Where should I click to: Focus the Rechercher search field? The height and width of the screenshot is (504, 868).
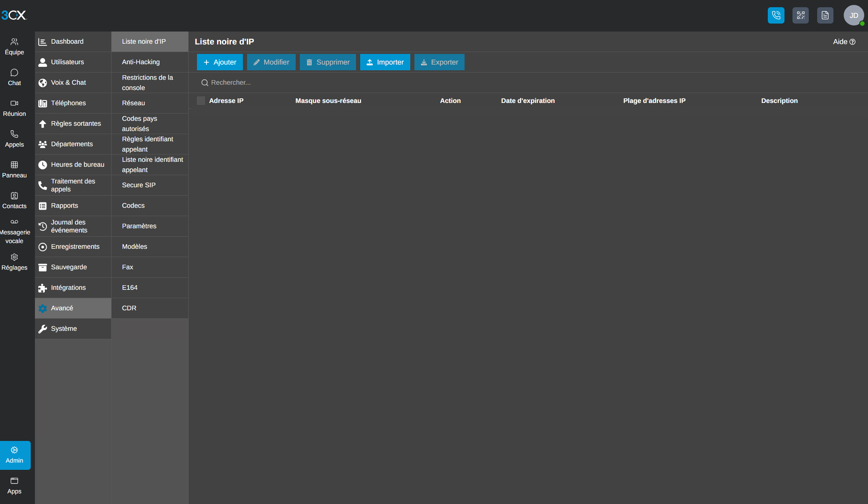pos(528,83)
